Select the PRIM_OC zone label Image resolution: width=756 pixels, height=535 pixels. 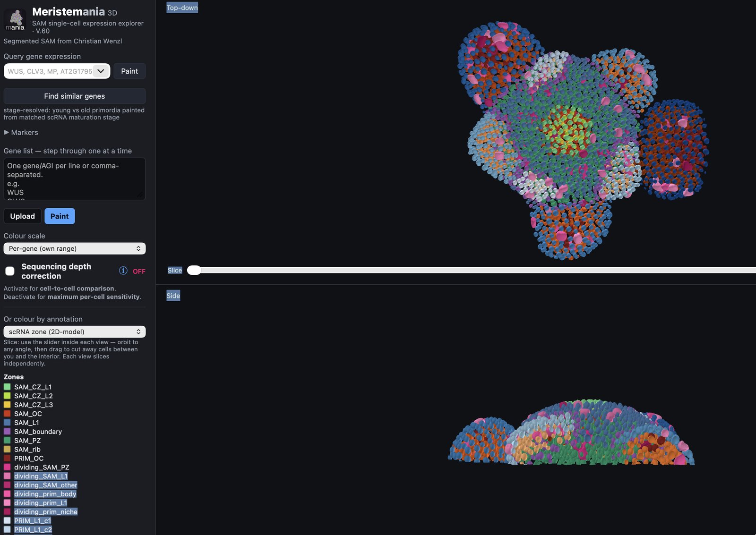(x=29, y=458)
